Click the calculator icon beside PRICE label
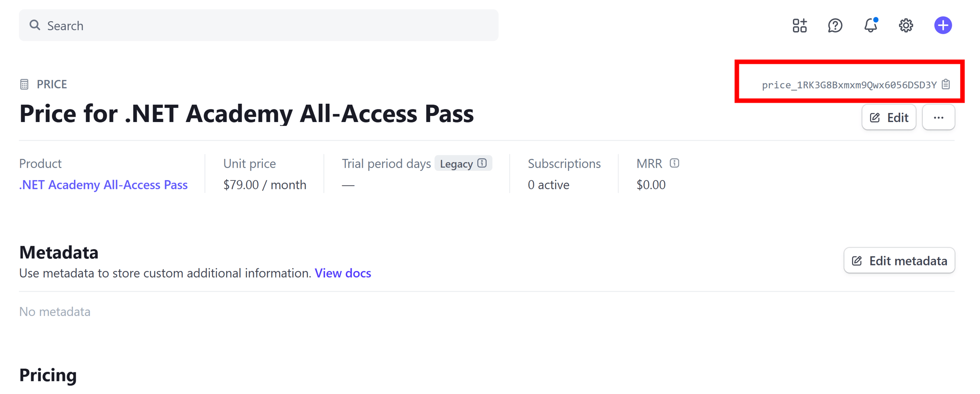 24,85
